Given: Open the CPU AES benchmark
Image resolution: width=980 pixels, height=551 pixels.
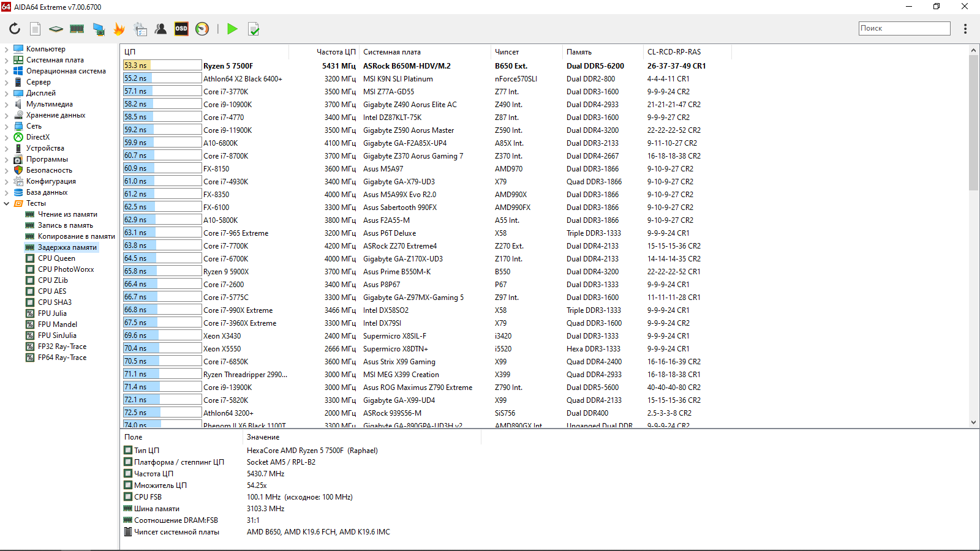Looking at the screenshot, I should pyautogui.click(x=52, y=291).
